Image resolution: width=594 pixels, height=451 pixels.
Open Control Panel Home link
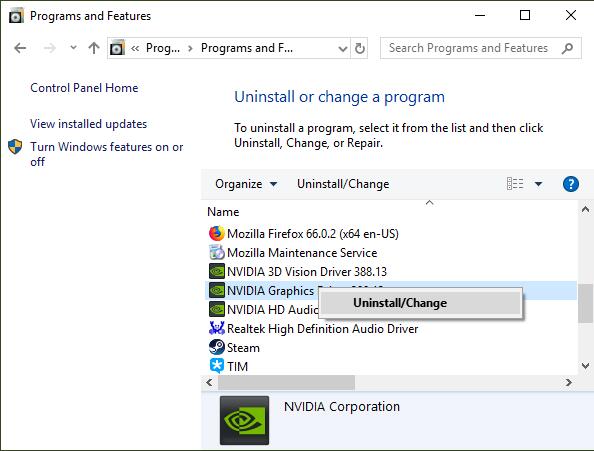click(84, 88)
